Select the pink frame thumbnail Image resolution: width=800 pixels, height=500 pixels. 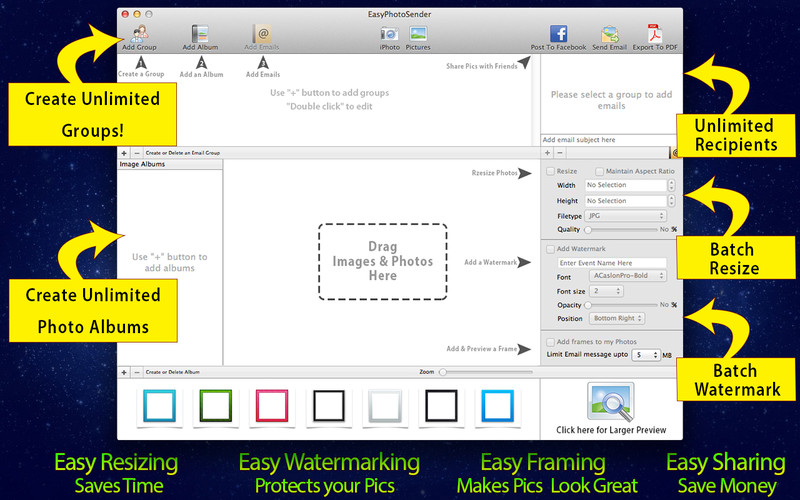tap(272, 406)
